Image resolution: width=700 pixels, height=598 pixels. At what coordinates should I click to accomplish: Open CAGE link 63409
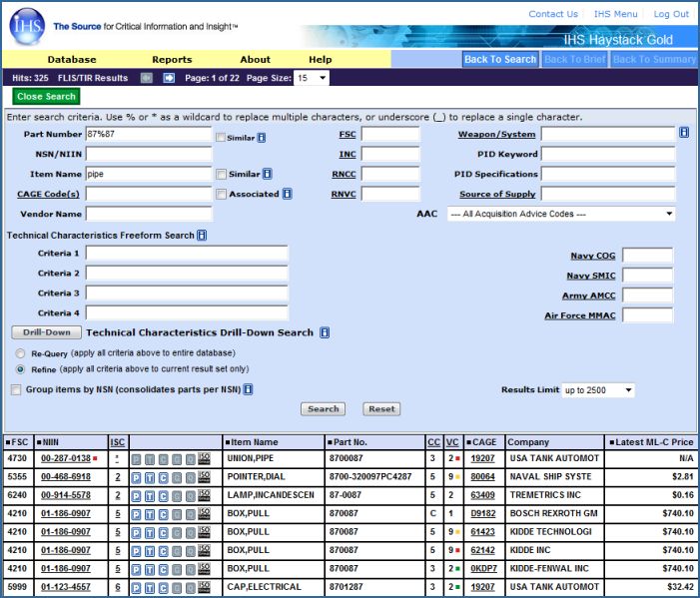pos(482,495)
